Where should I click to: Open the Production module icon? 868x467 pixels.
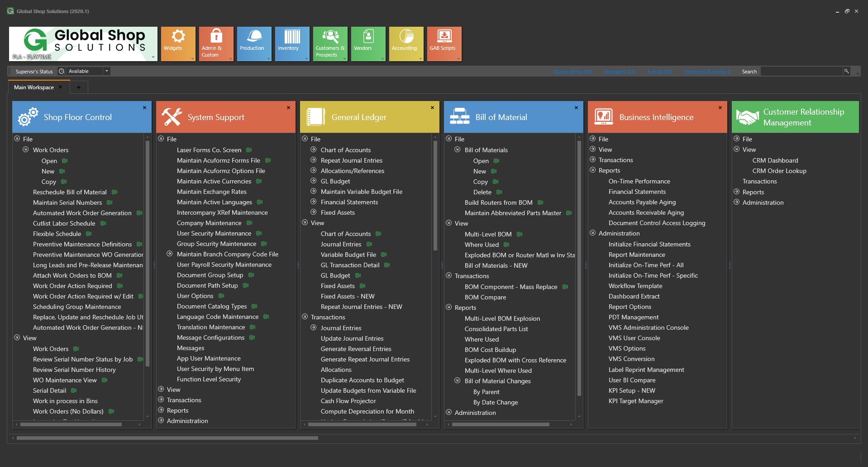254,43
